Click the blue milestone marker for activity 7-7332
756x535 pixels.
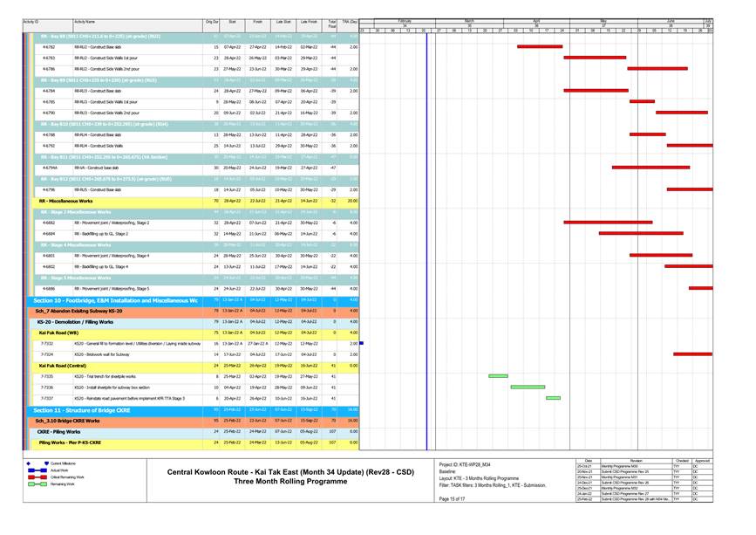361,343
